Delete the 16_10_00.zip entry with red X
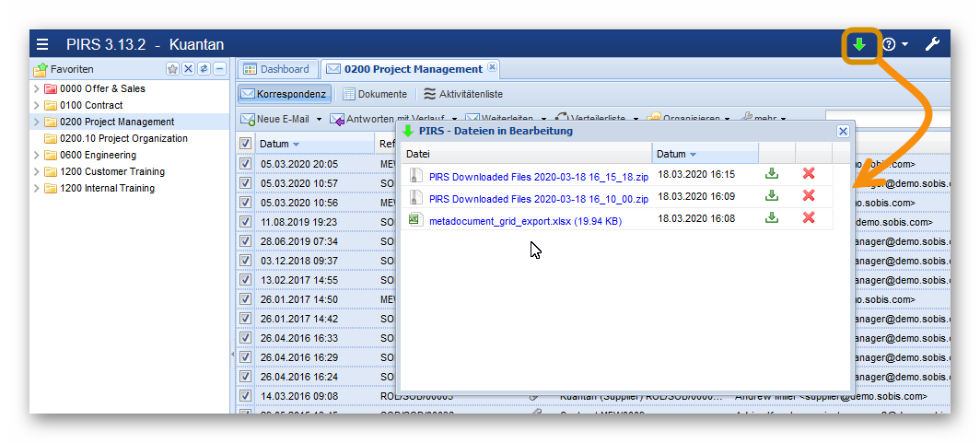Image resolution: width=980 pixels, height=443 pixels. [x=809, y=195]
